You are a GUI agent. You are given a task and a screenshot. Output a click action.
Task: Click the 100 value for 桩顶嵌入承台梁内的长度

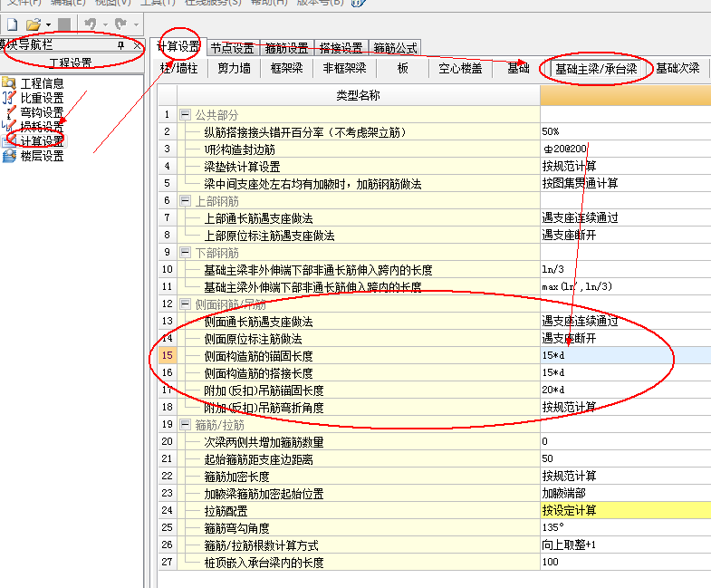pyautogui.click(x=625, y=562)
